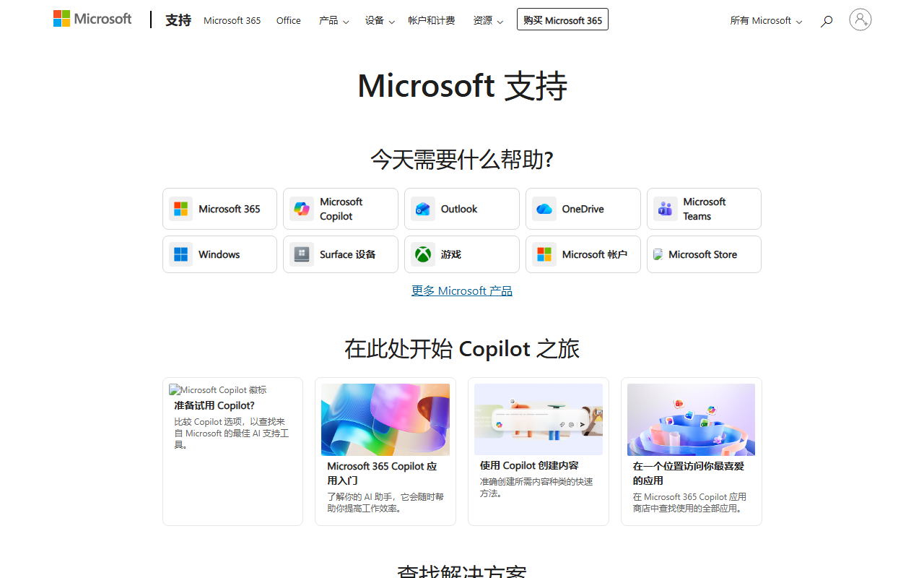Open Microsoft 365 Copilot 应用入门 title link

382,473
